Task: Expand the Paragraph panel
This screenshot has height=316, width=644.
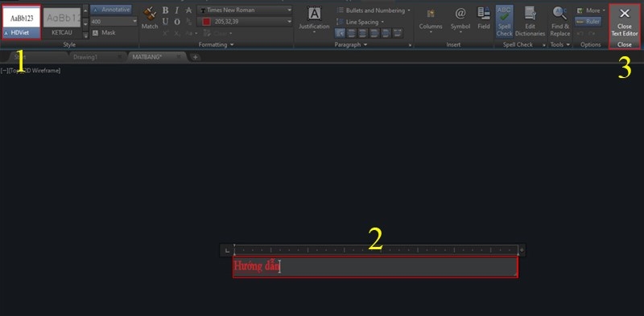Action: click(x=351, y=44)
